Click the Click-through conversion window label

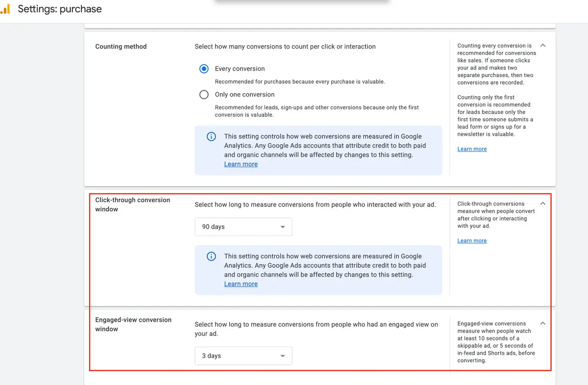click(x=133, y=205)
